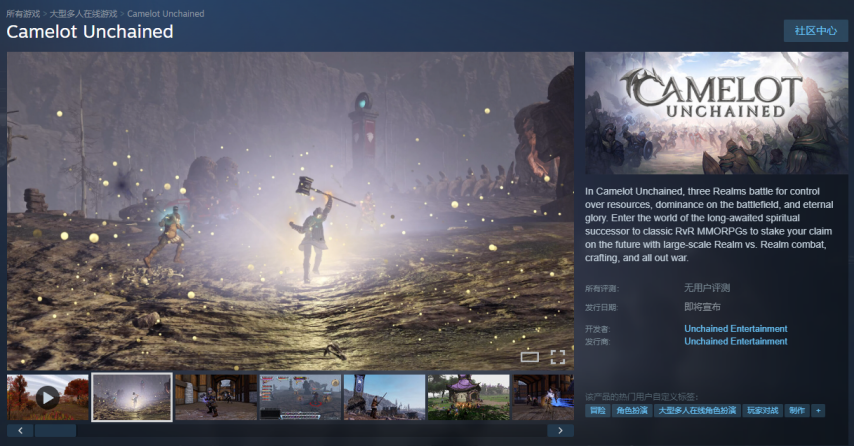Click the 无用户评测 review summary text
The image size is (854, 446).
click(707, 288)
